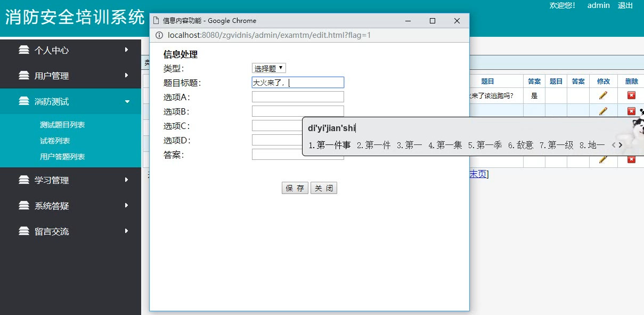Show previous page of IME candidates
This screenshot has width=644, height=315.
(614, 145)
